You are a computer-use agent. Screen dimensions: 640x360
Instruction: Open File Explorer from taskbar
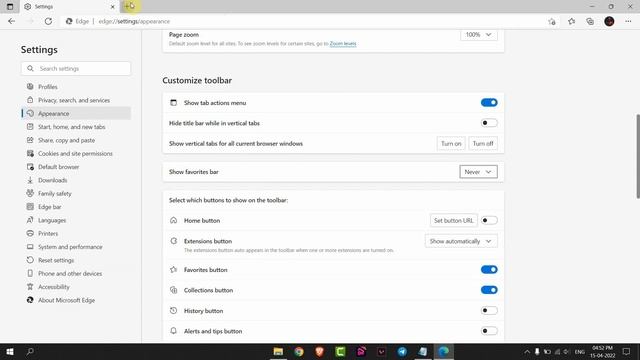point(278,351)
